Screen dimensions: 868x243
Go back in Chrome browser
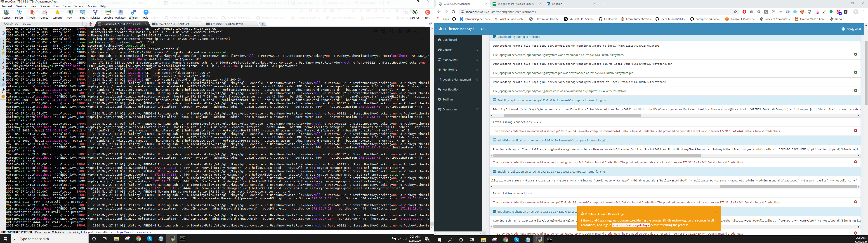[x=439, y=12]
